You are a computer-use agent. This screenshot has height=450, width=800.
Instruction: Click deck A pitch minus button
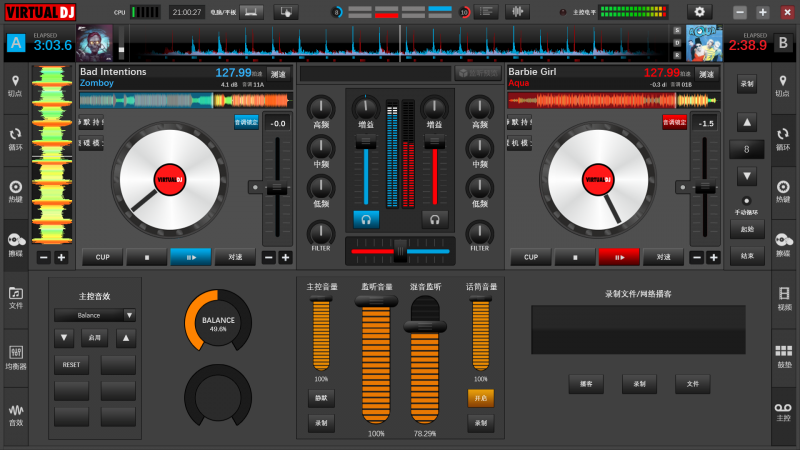coord(269,258)
